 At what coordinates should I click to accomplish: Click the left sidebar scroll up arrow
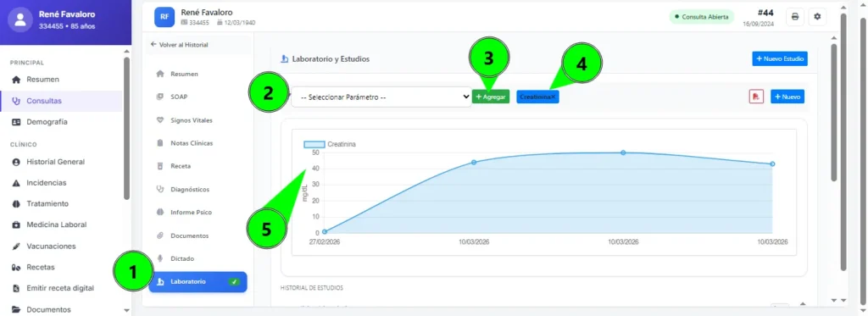127,52
